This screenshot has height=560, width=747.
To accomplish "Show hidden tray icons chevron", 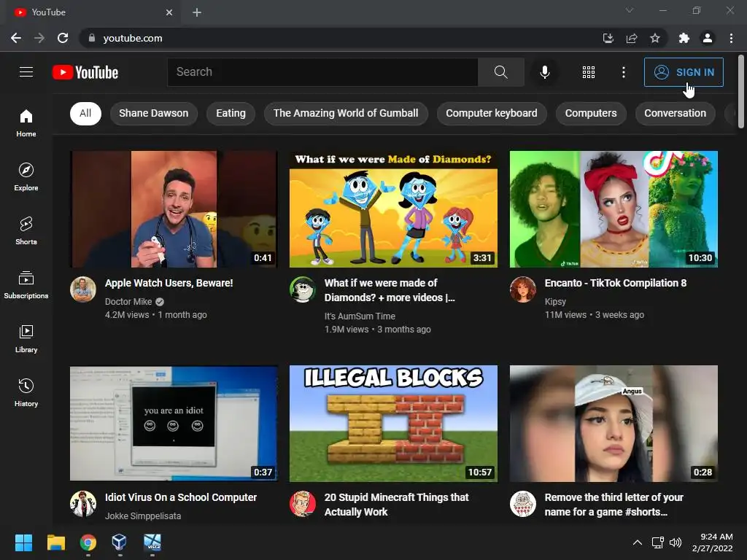I will [x=638, y=542].
